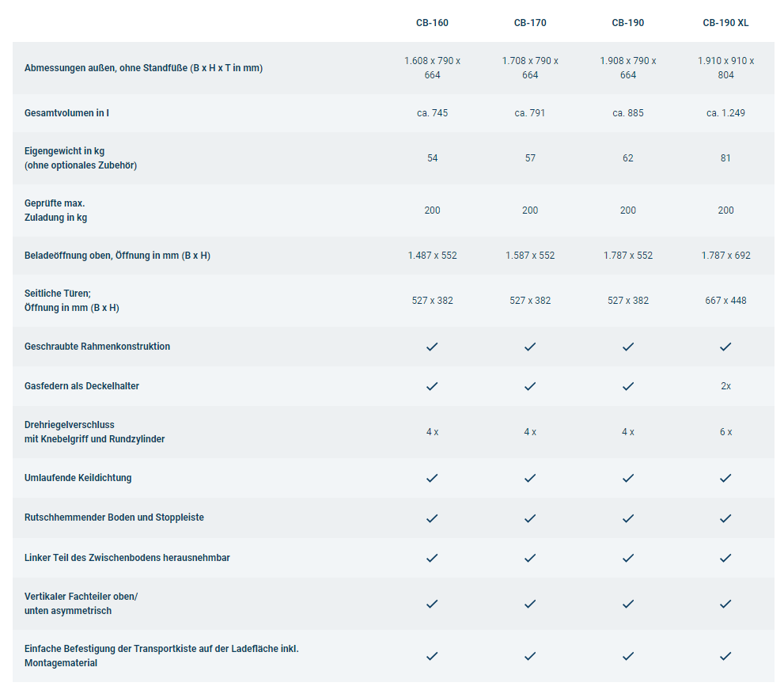Click the CB-170 checkmark for Gasfedern als Deckelhalter
784x690 pixels.
[x=530, y=386]
